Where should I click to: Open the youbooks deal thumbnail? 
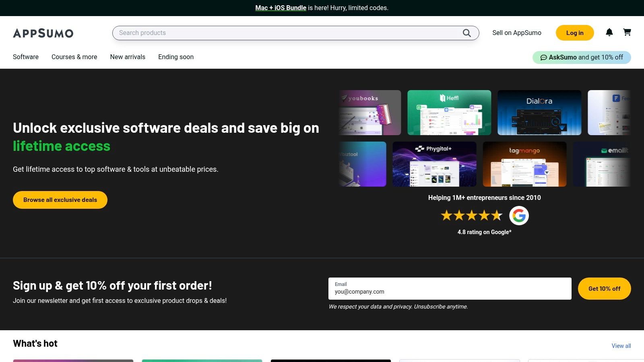point(370,113)
